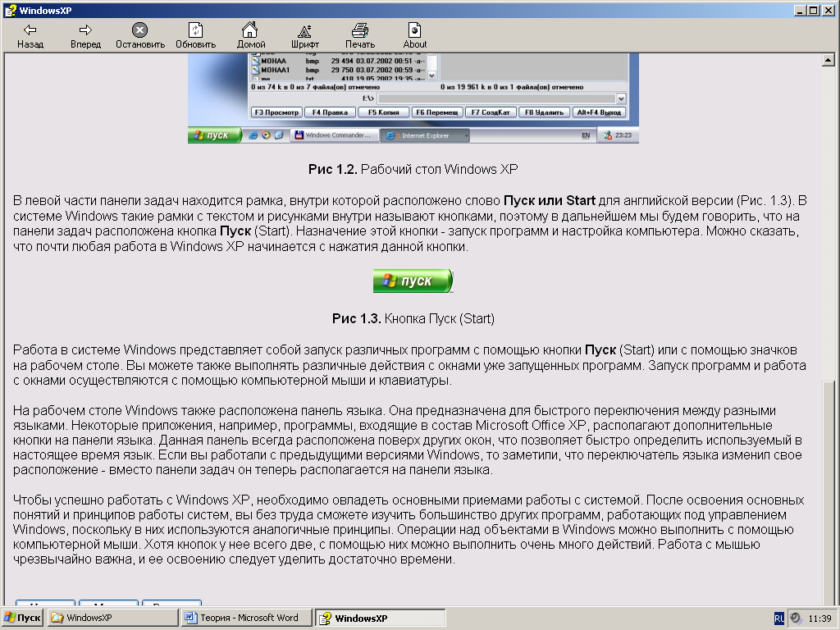
Task: Click the scrollbar up arrow
Action: 829,61
